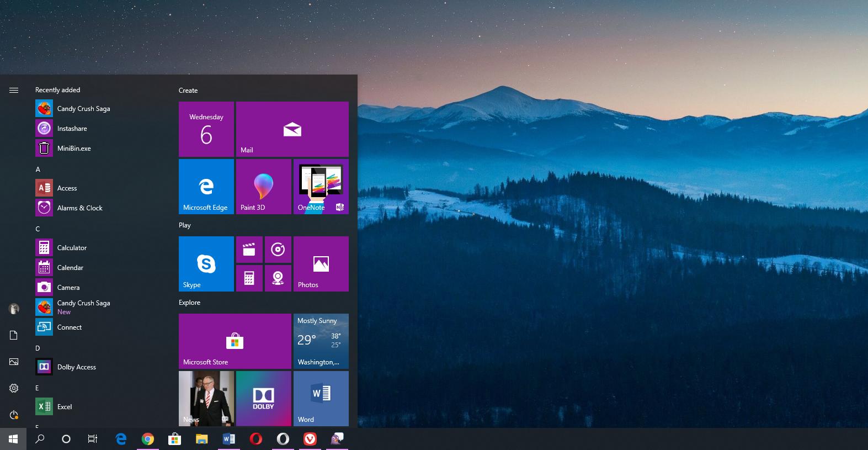
Task: Open the small Movies & TV tile
Action: point(249,250)
